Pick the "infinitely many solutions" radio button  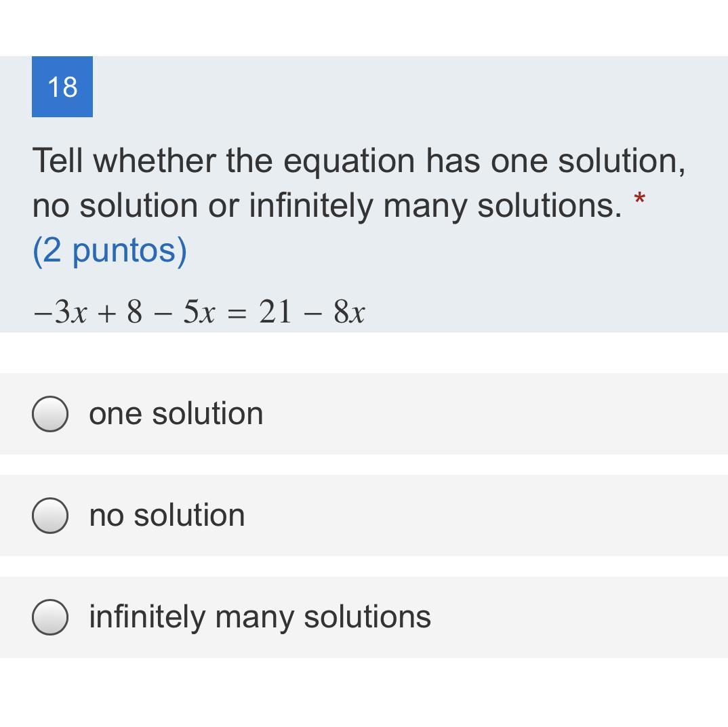coord(50,617)
